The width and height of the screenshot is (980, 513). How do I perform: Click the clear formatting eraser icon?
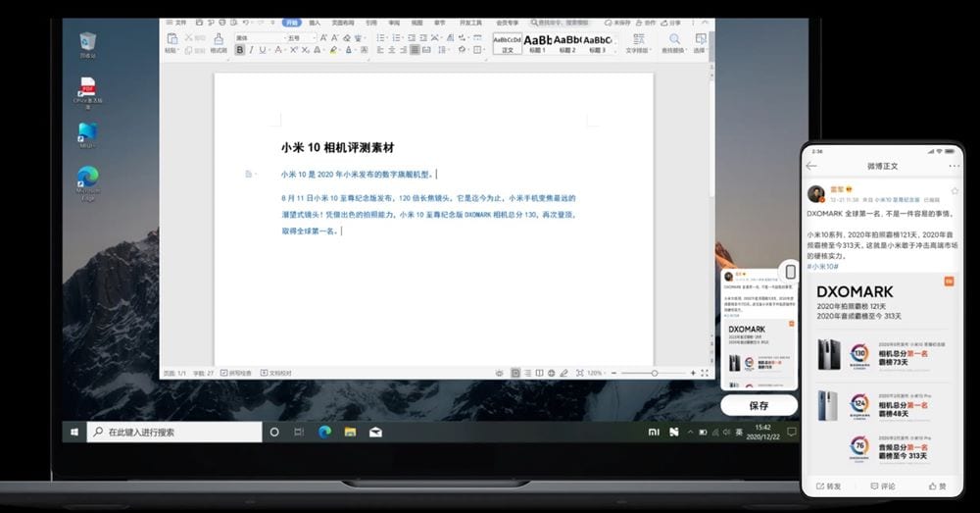pos(347,38)
